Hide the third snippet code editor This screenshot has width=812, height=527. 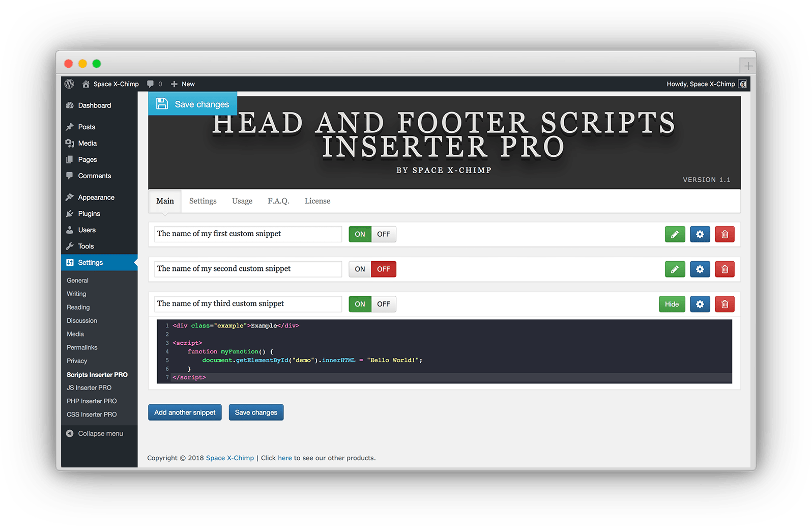click(x=672, y=304)
